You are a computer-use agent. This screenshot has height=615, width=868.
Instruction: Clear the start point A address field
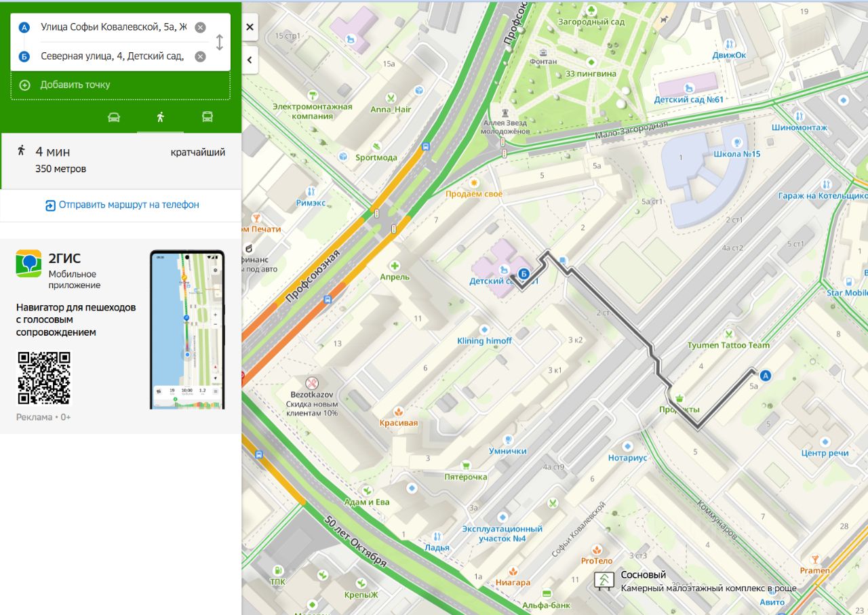tap(200, 28)
